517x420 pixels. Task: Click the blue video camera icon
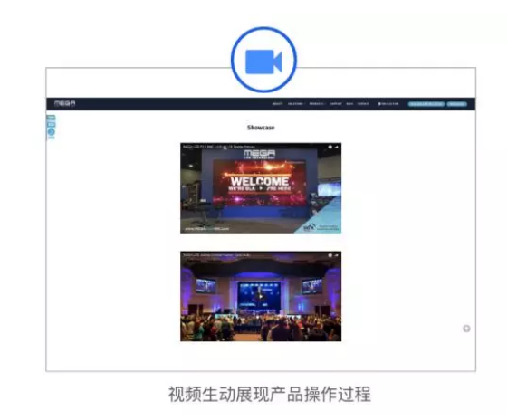click(x=263, y=62)
